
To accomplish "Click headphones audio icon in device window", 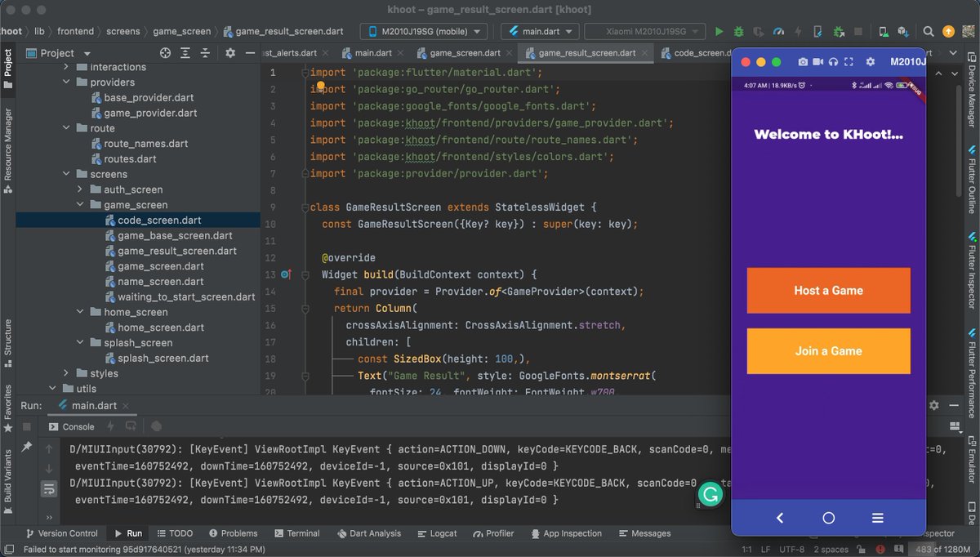I will coord(833,62).
